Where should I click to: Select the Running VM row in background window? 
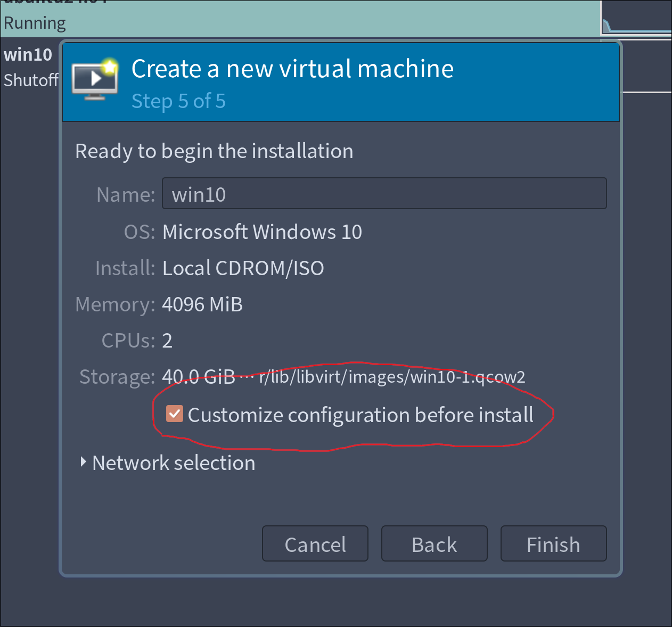click(300, 19)
